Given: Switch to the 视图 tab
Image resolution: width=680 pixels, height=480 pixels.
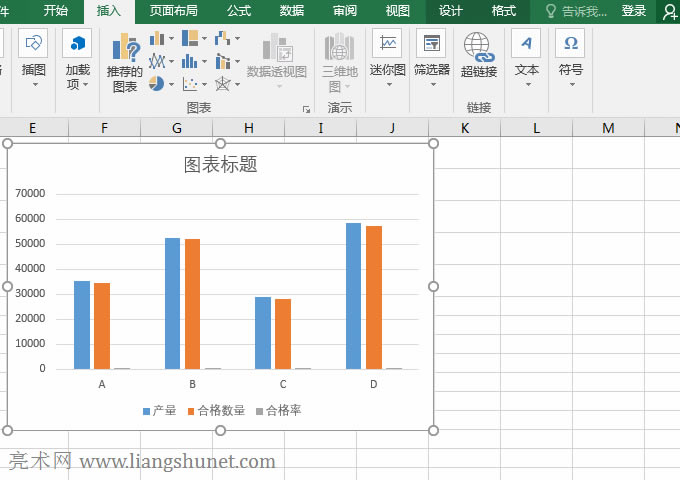Looking at the screenshot, I should tap(398, 10).
